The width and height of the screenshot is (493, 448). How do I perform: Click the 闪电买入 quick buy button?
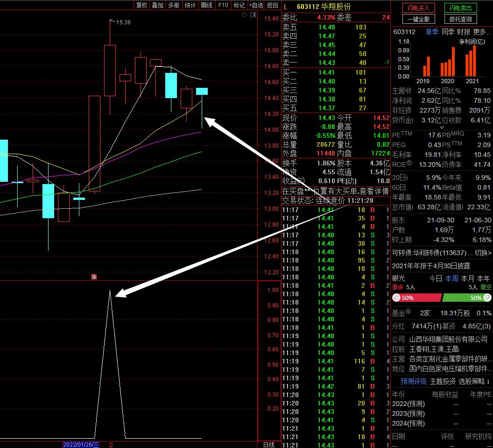[418, 8]
